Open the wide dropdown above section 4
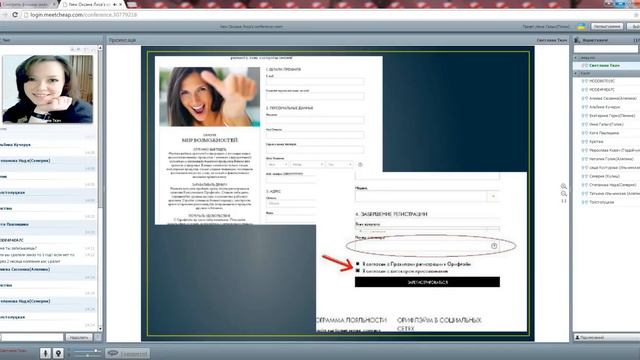 (x=427, y=196)
